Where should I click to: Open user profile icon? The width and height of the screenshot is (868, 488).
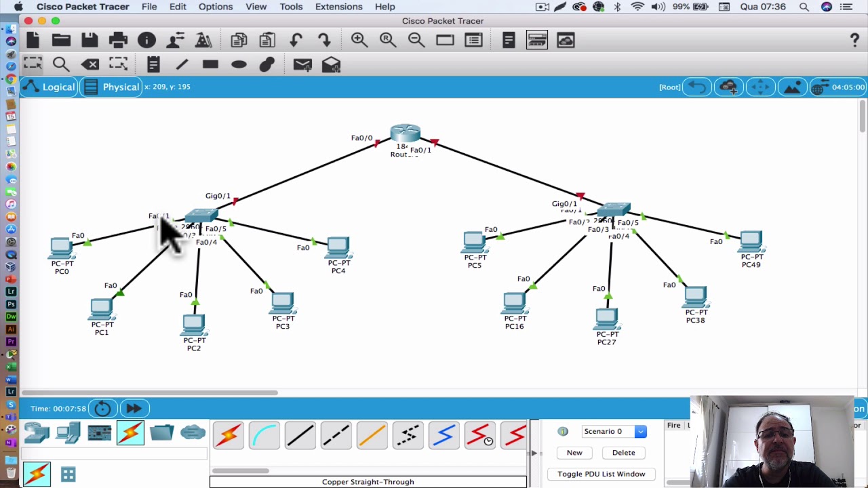coord(175,41)
